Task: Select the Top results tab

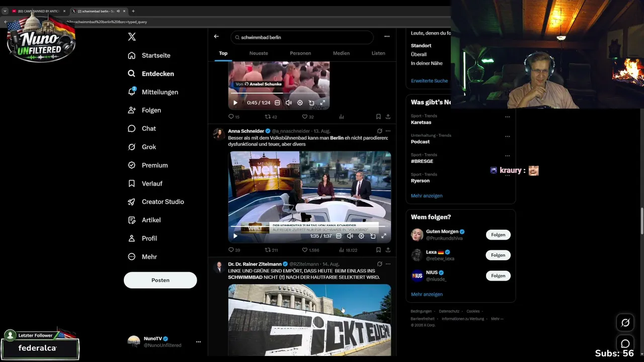Action: point(223,53)
